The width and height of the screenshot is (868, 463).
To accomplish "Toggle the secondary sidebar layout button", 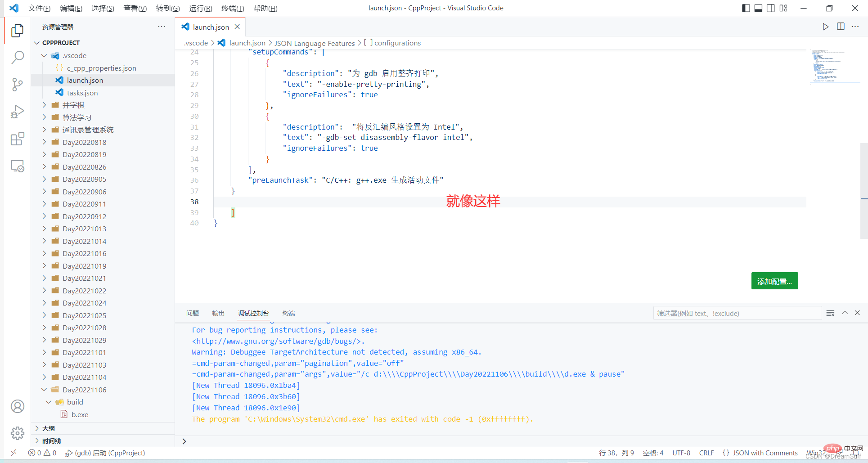I will click(x=771, y=8).
